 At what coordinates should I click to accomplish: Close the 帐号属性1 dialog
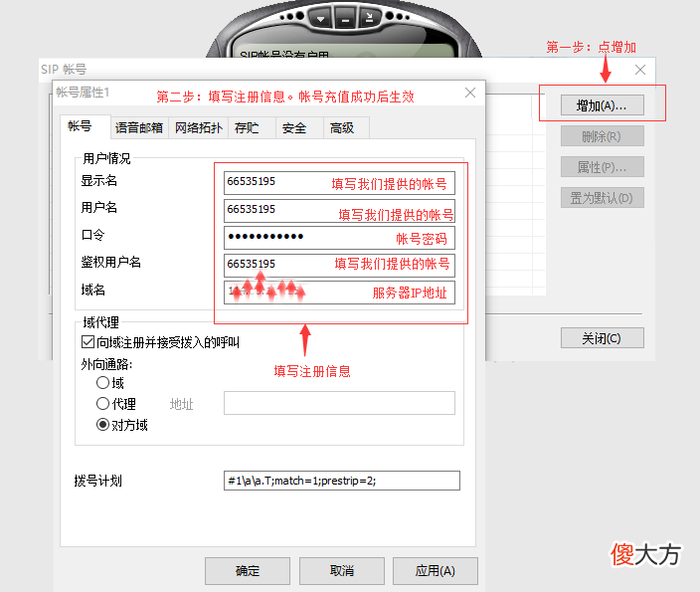pos(470,93)
